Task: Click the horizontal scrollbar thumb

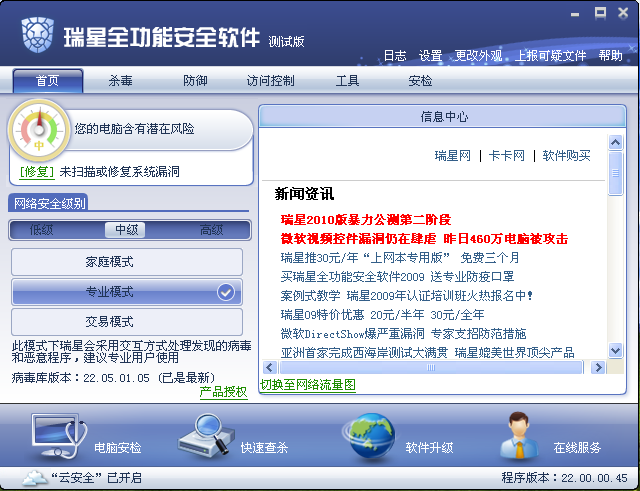Action: pos(431,367)
